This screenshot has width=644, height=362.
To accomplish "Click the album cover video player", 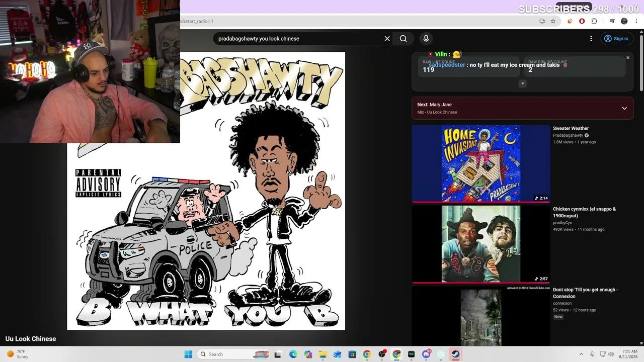I will (206, 191).
